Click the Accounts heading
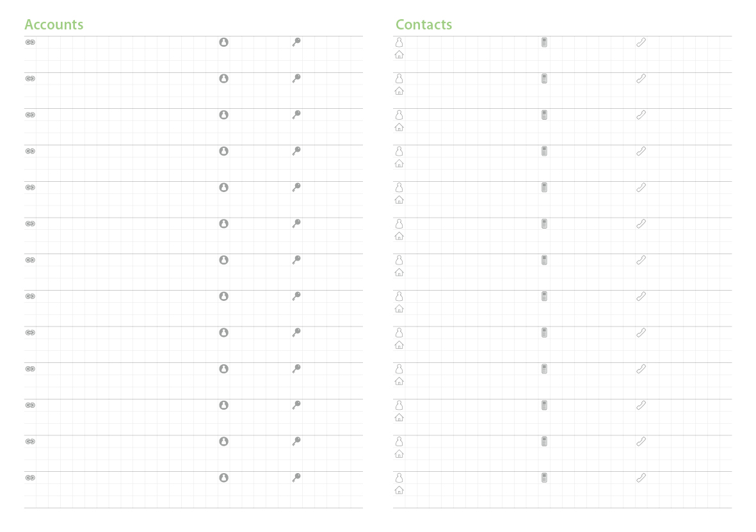 coord(54,24)
